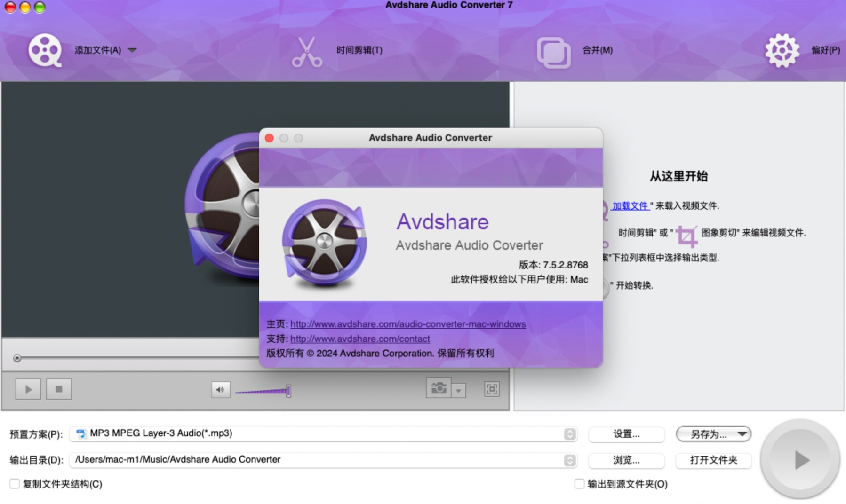This screenshot has width=846, height=504.
Task: Click the profile combo box stepper arrows
Action: [x=569, y=434]
